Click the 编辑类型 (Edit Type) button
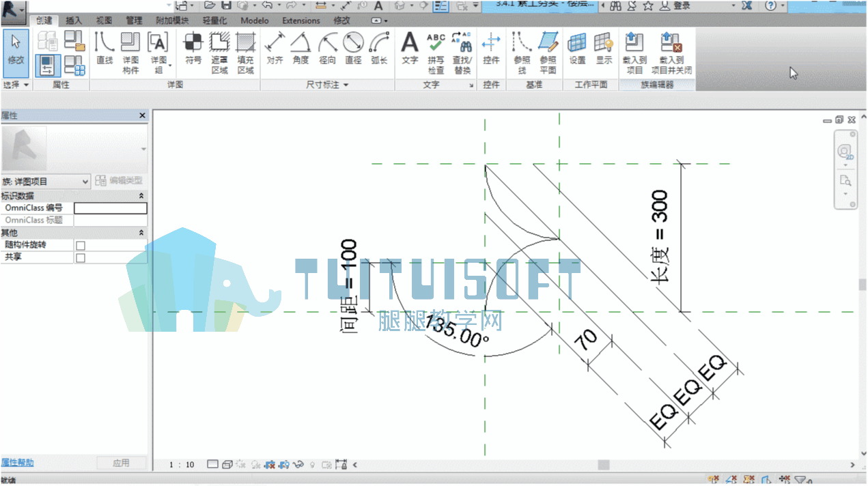 [x=119, y=181]
